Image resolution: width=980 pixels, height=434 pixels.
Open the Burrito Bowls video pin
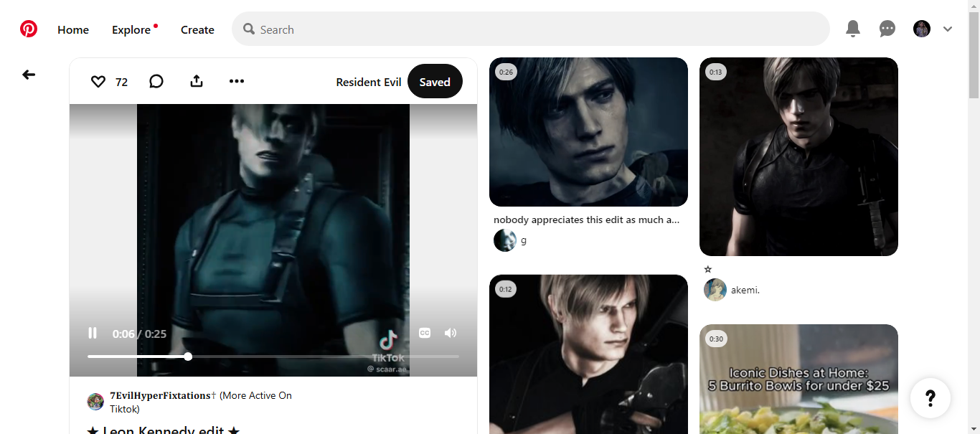point(798,379)
